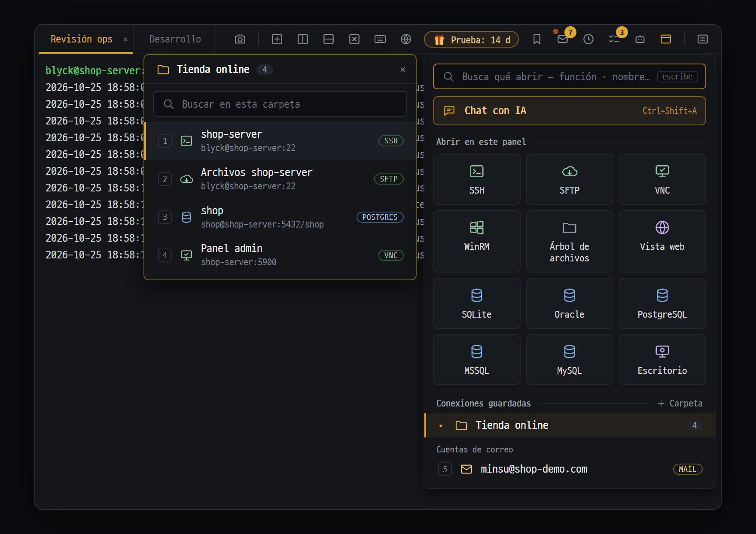
Task: Click the keyboard icon in toolbar
Action: coord(380,39)
